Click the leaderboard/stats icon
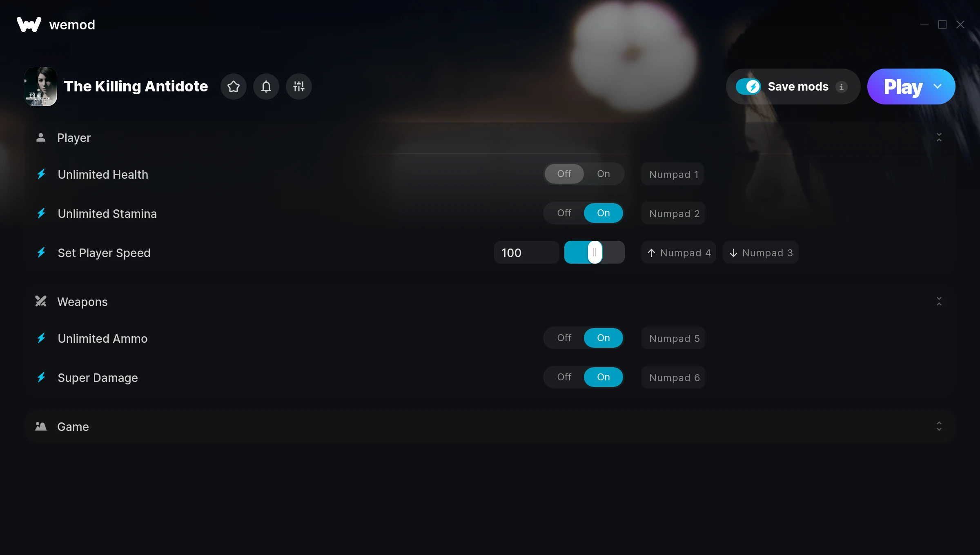980x555 pixels. (299, 86)
